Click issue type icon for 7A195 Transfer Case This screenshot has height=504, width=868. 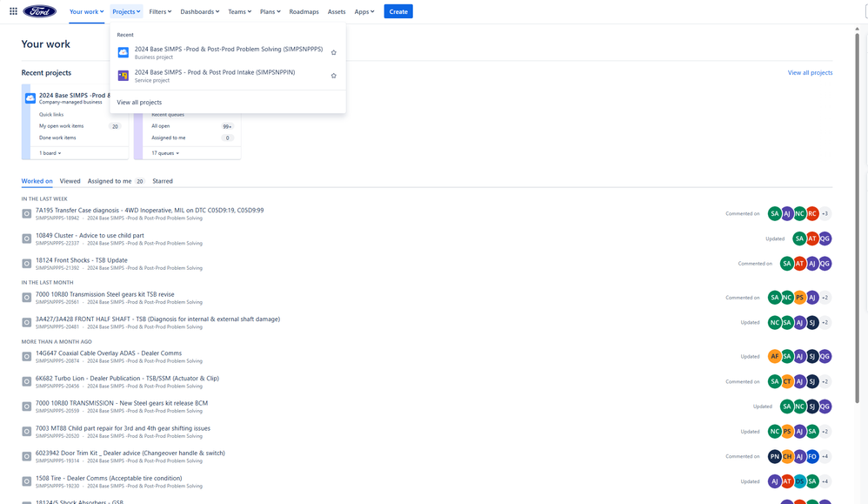27,214
